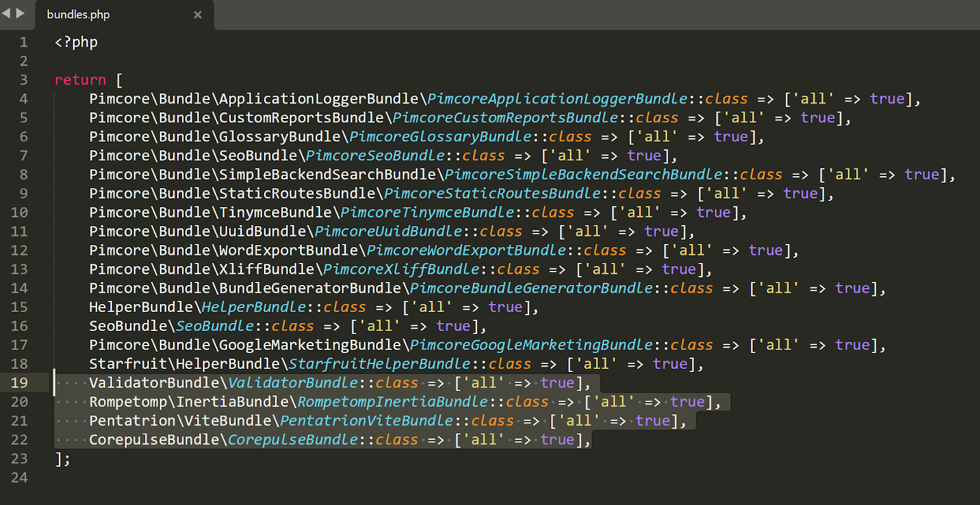
Task: Click StarfruitHelperBundle class name
Action: point(380,365)
